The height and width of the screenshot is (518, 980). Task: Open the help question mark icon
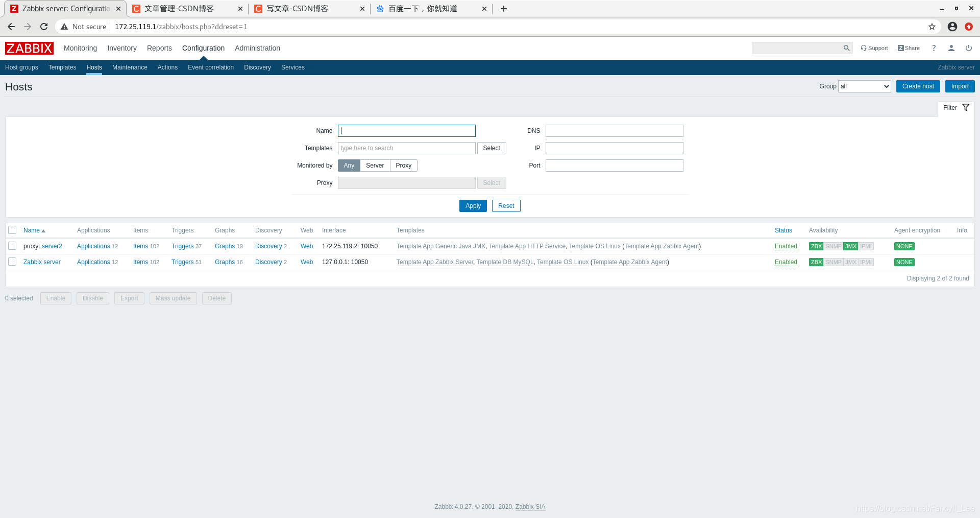[x=934, y=48]
